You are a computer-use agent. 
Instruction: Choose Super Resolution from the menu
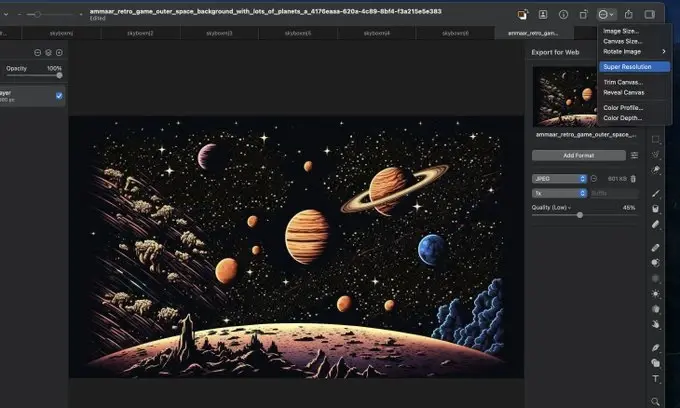pos(627,67)
